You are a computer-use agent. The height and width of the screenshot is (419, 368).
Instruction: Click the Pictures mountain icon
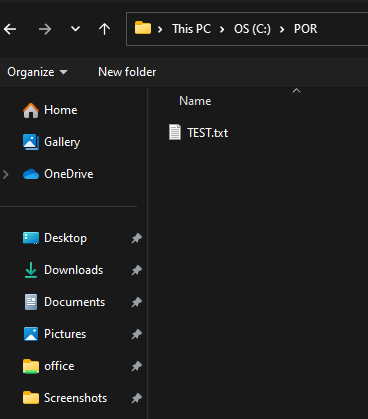tap(31, 334)
